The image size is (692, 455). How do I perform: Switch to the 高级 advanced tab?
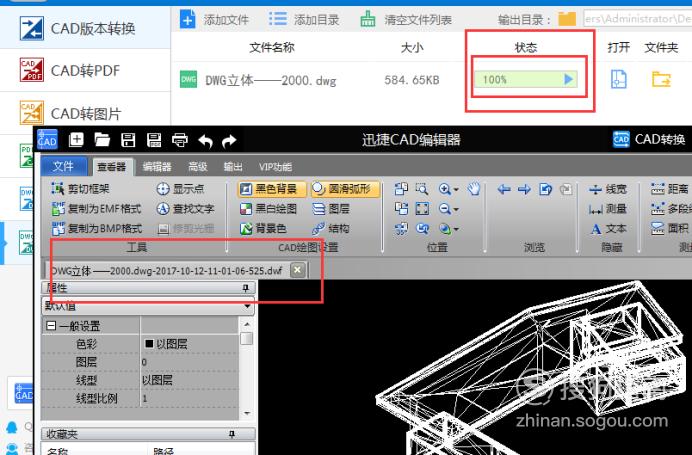198,167
